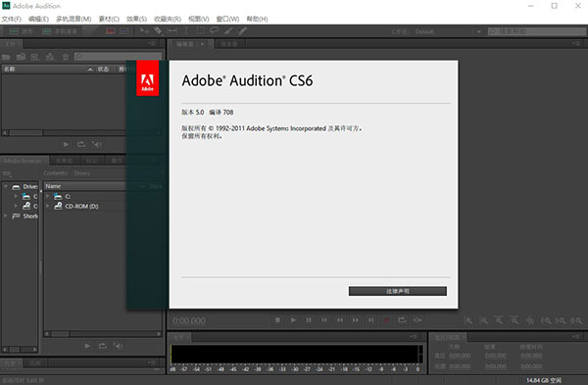Open the Levels panel options menu

click(414, 336)
